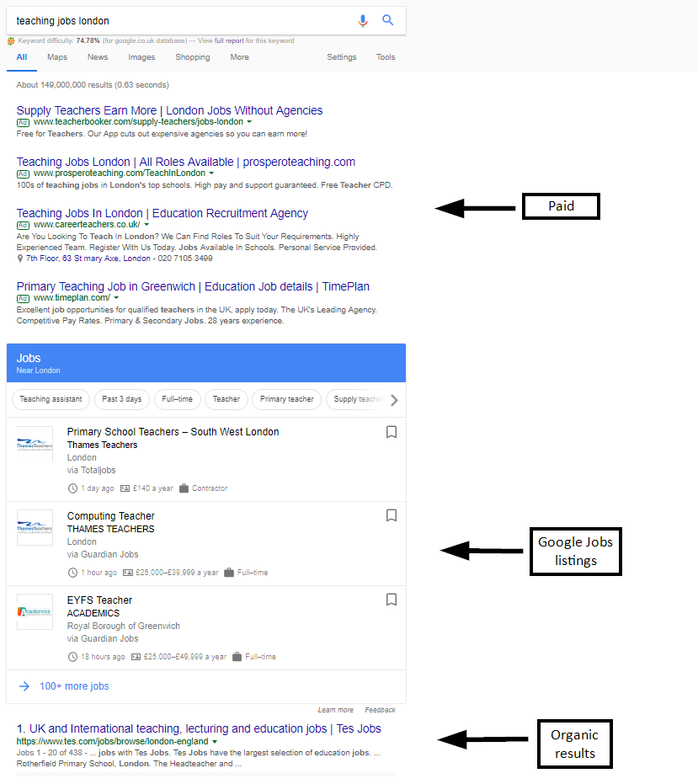Click the Jobs Near London header
This screenshot has height=784, width=698.
pos(206,363)
